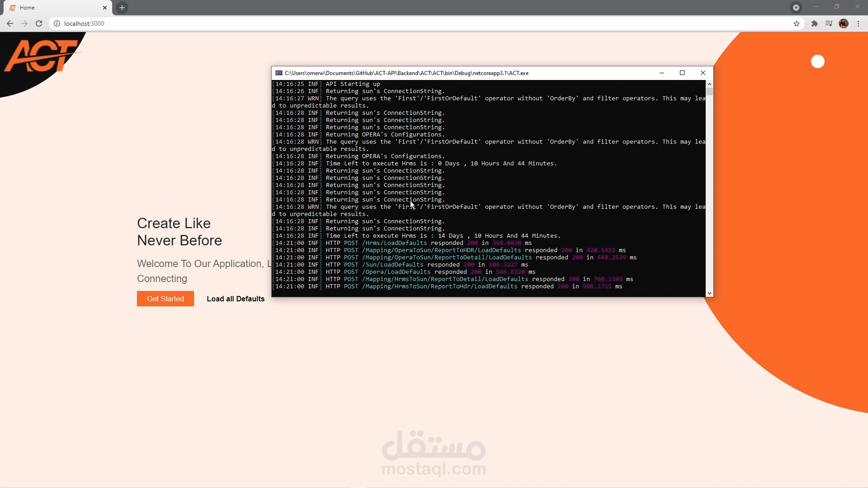Open the Extensions puzzle icon
868x488 pixels.
[x=814, y=23]
